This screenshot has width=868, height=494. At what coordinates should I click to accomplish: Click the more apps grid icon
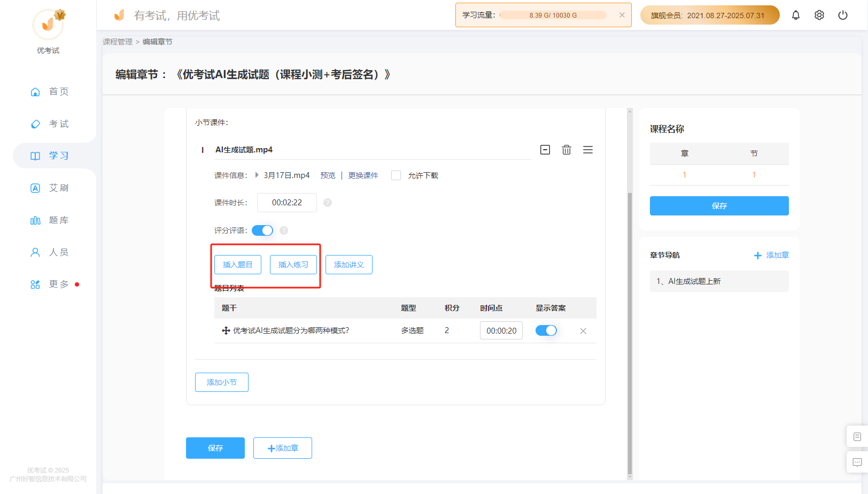pos(35,284)
